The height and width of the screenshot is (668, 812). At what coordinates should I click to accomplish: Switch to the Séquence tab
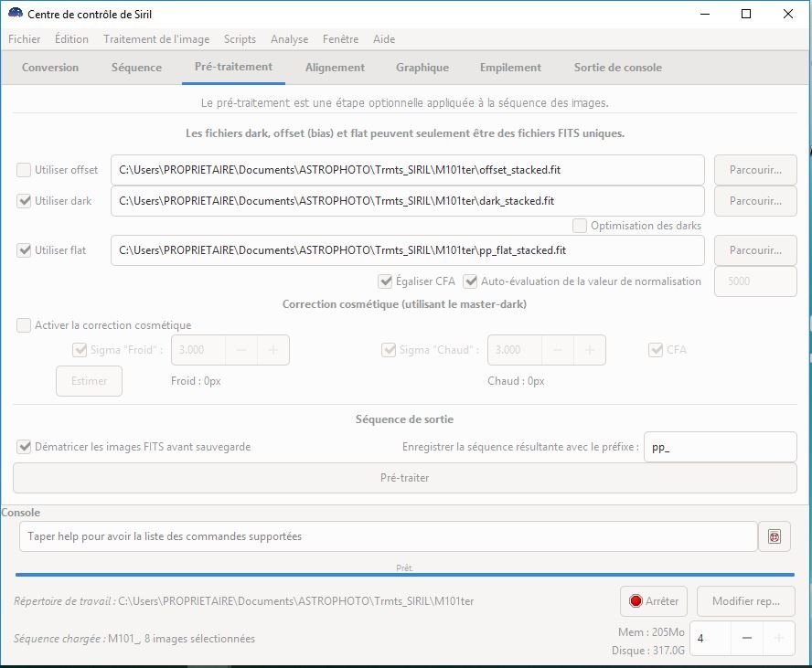[x=136, y=68]
